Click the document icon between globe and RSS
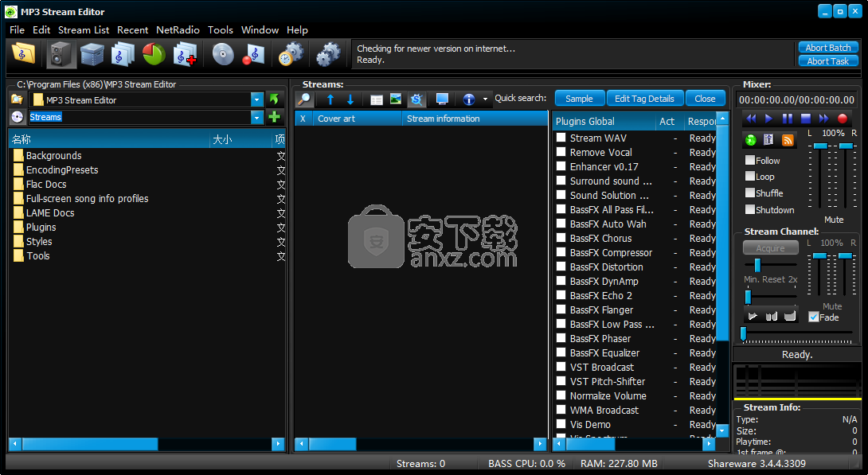The height and width of the screenshot is (475, 868). (768, 140)
